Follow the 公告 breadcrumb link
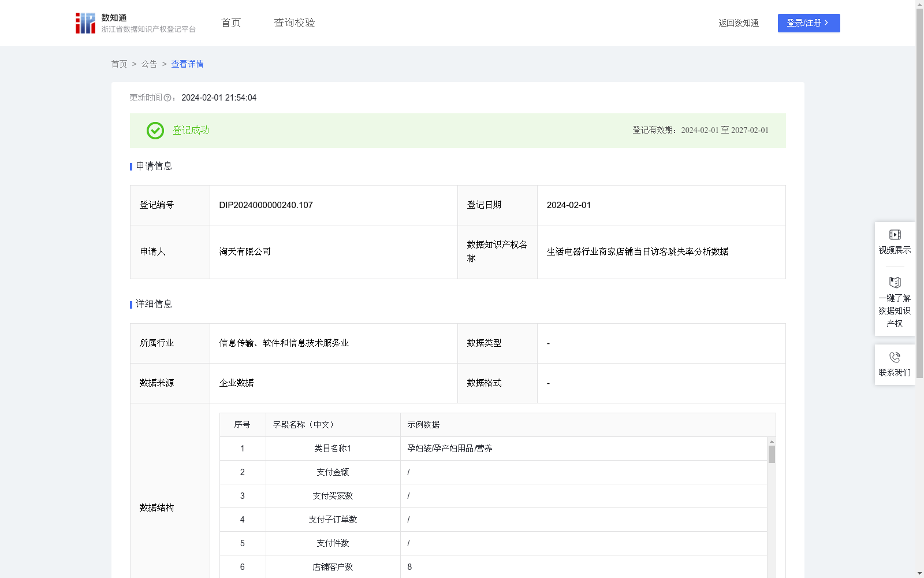Viewport: 924px width, 578px height. (x=149, y=64)
